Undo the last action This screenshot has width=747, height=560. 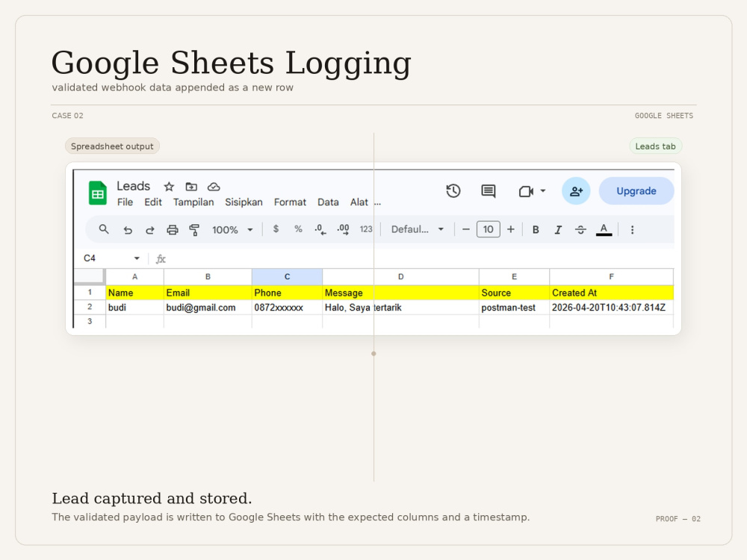pos(127,230)
